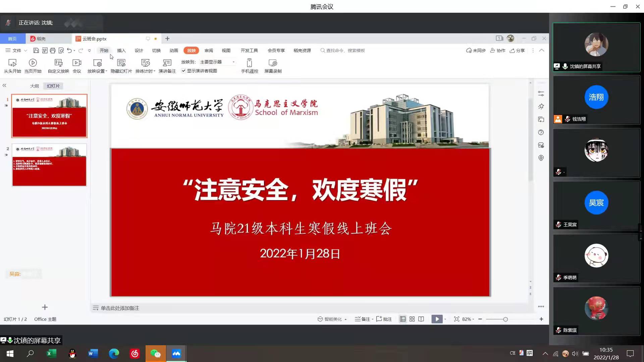
Task: Click the zoom slider handle
Action: 505,319
